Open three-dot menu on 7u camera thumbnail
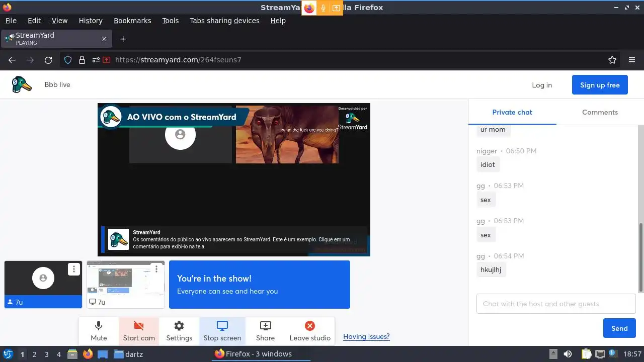 click(74, 269)
